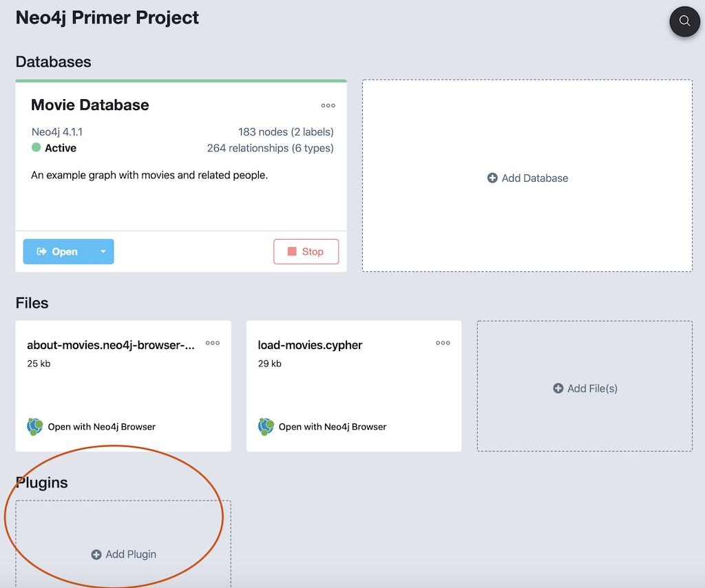This screenshot has height=588, width=705.
Task: Click the plus icon beside Add File(s)
Action: [x=558, y=388]
